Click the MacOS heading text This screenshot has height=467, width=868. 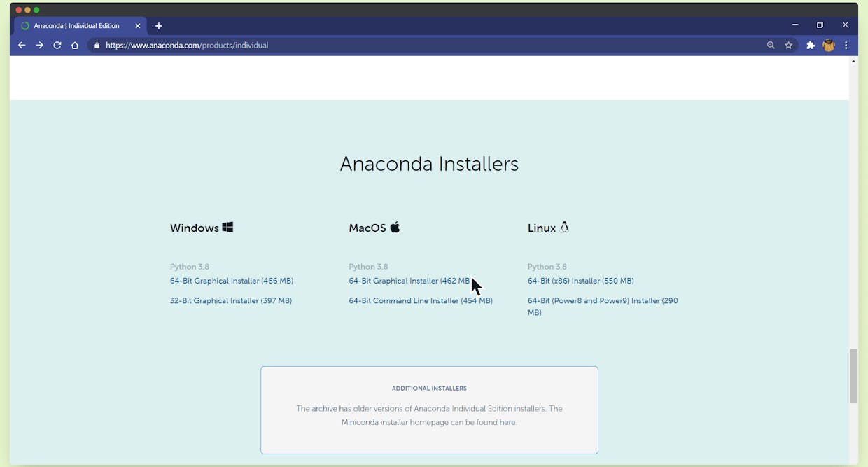[367, 228]
